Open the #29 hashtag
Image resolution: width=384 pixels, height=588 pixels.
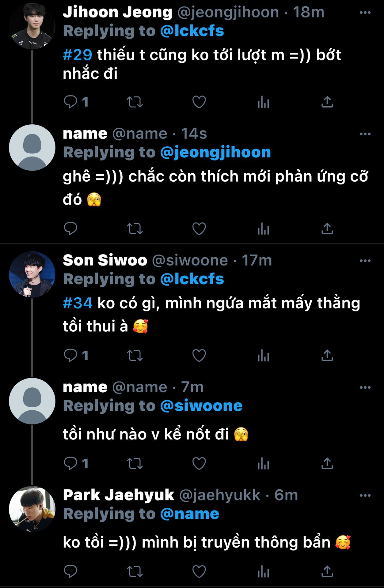point(77,55)
